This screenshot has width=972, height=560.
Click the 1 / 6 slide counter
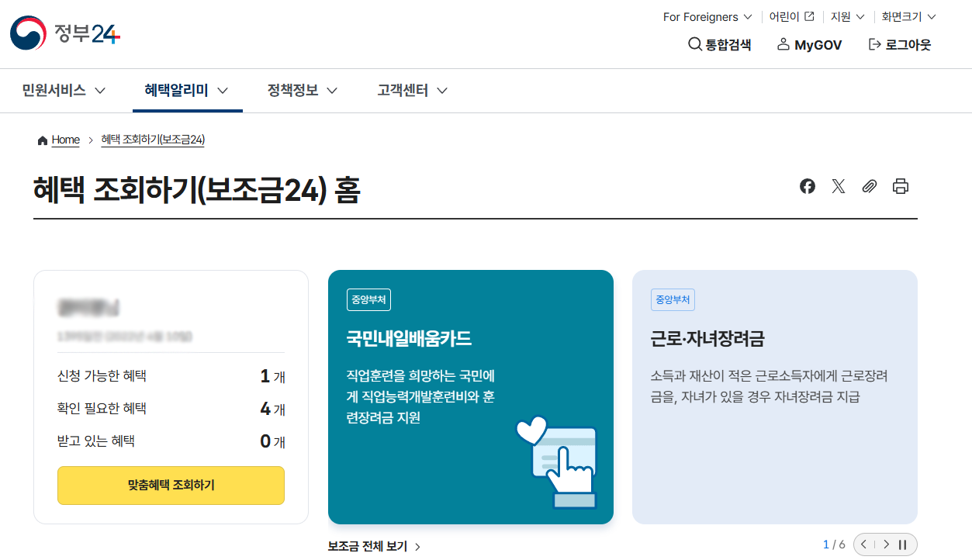point(834,544)
